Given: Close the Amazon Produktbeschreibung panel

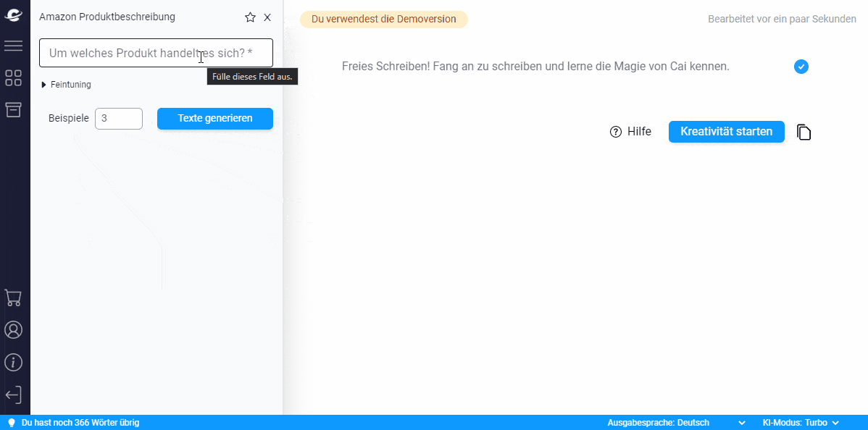Looking at the screenshot, I should [267, 17].
